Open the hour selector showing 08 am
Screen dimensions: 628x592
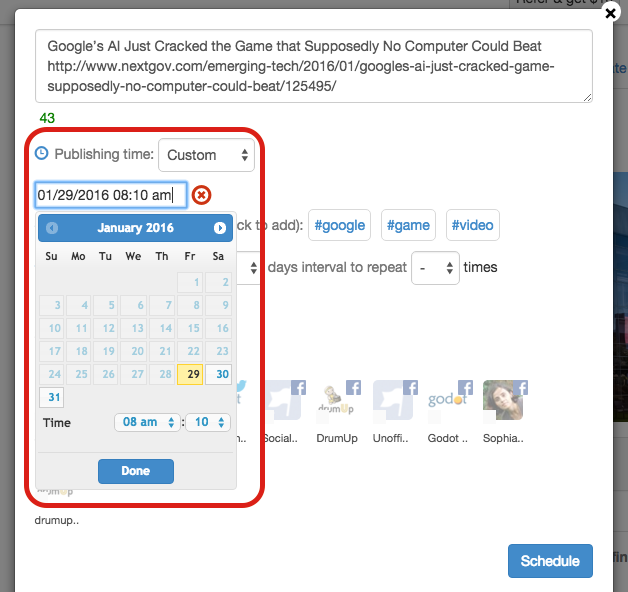(x=147, y=422)
